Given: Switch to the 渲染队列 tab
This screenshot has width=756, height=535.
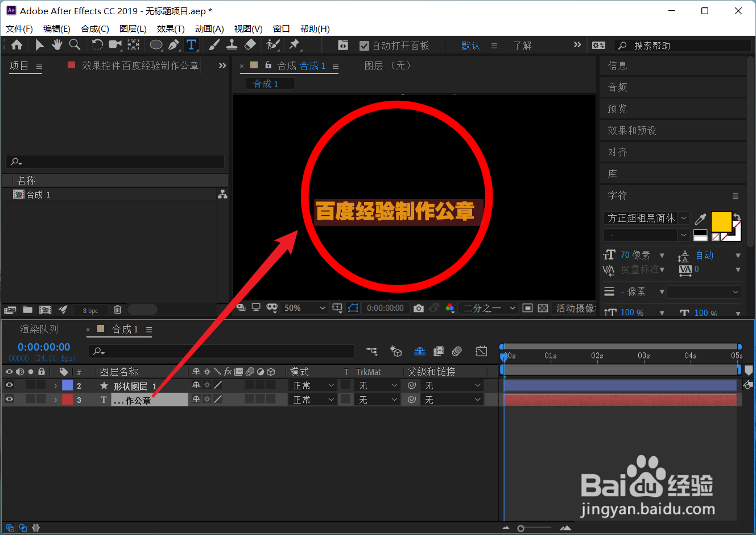Looking at the screenshot, I should [39, 329].
